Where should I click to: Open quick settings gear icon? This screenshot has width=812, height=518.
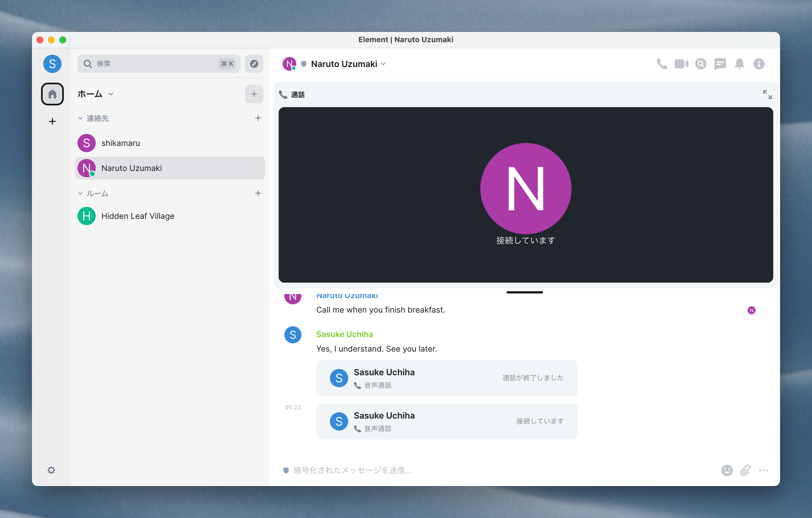click(51, 470)
